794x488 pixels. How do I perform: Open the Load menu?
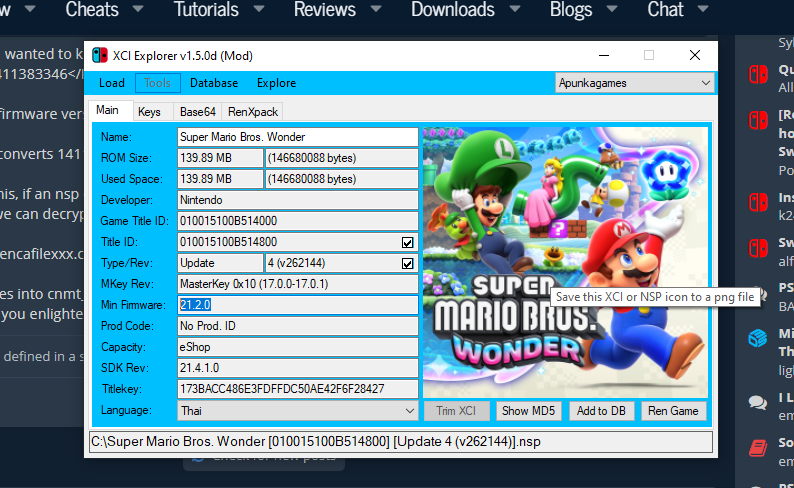pyautogui.click(x=111, y=83)
